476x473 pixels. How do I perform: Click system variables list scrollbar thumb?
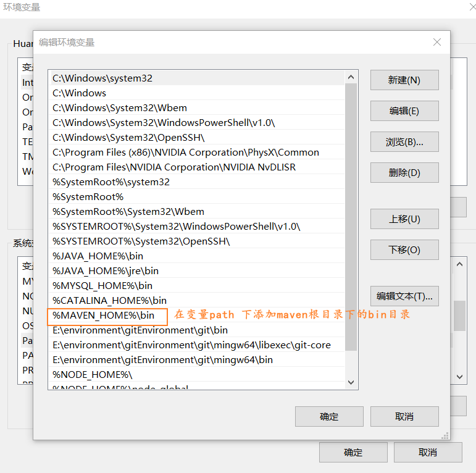tap(459, 316)
